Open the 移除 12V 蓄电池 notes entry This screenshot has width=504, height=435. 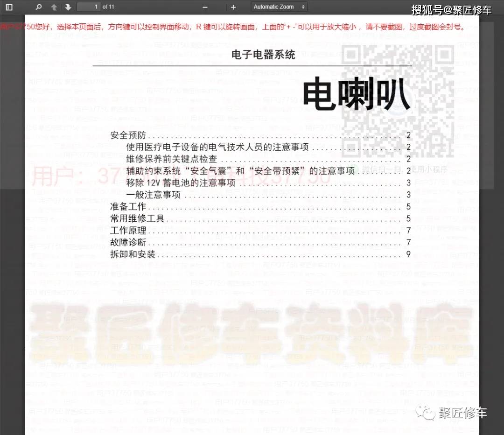(181, 183)
